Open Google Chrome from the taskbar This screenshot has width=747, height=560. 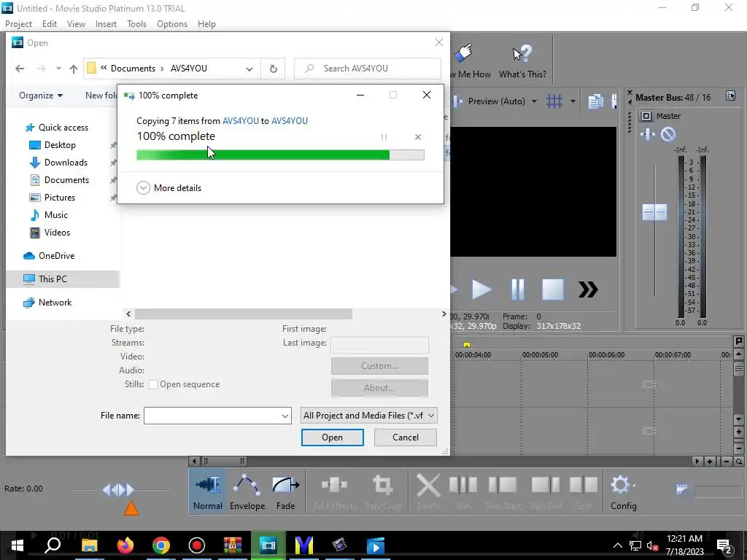pyautogui.click(x=161, y=545)
